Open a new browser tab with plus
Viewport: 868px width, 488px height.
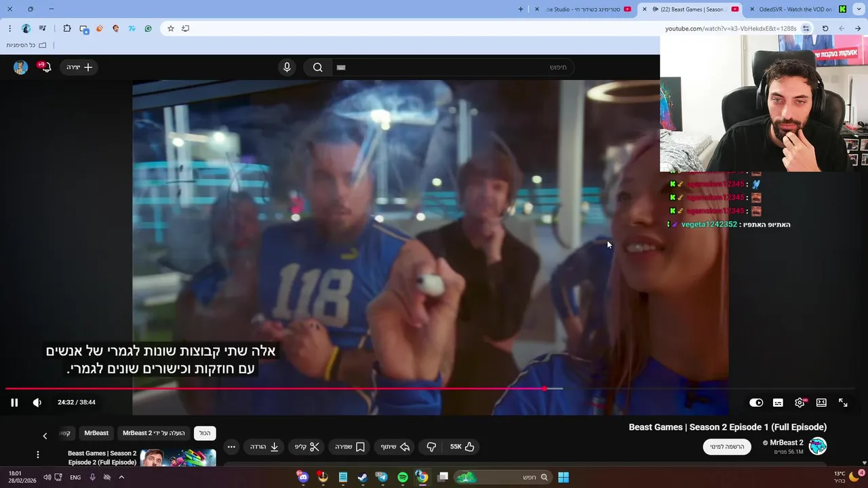521,9
